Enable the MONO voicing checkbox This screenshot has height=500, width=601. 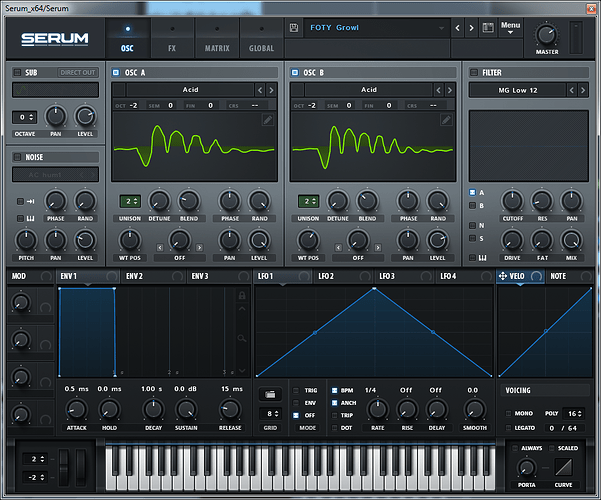point(509,413)
